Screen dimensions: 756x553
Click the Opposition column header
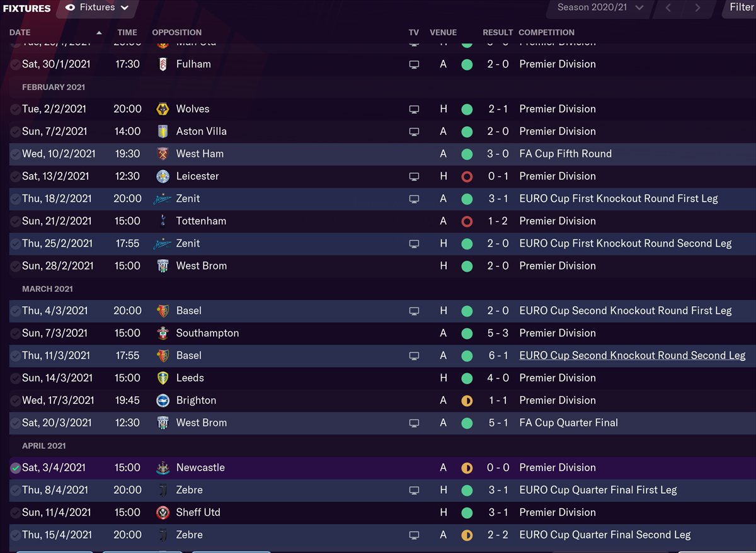pos(177,33)
